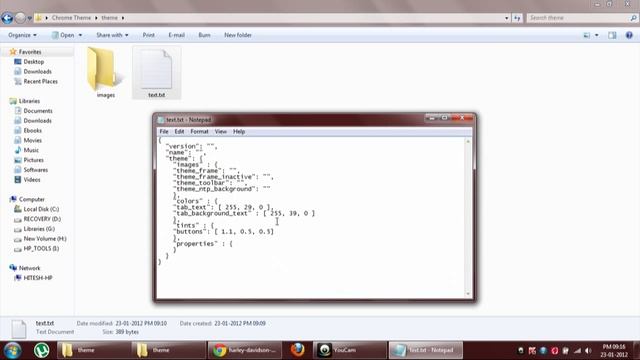Switch to Chrome harley-davidson taskbar window
The image size is (640, 360).
coord(244,350)
